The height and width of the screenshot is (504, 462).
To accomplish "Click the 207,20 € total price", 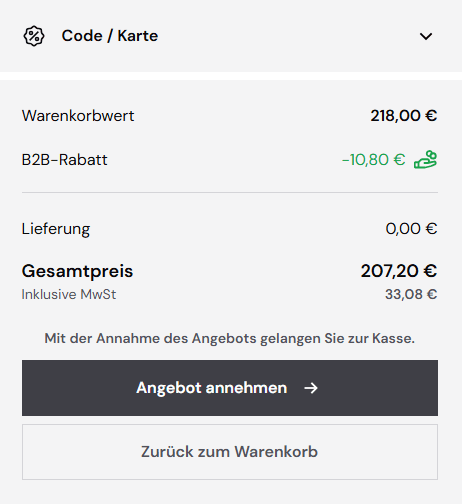I will [x=399, y=271].
